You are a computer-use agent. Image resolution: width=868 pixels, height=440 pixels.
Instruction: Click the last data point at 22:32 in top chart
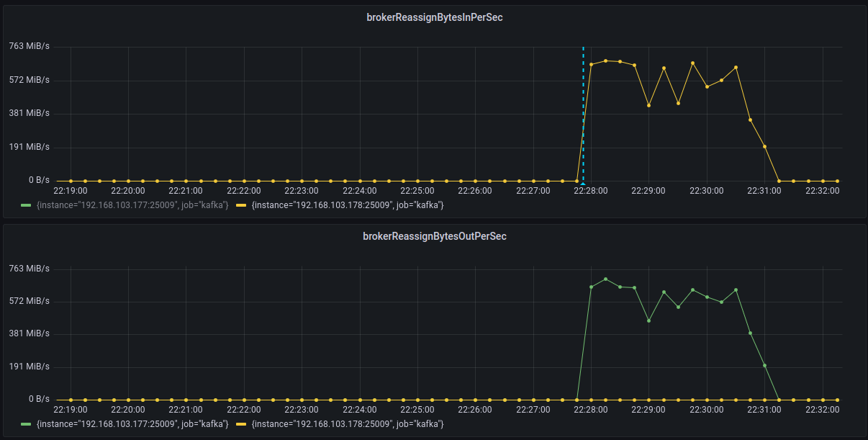tap(836, 181)
